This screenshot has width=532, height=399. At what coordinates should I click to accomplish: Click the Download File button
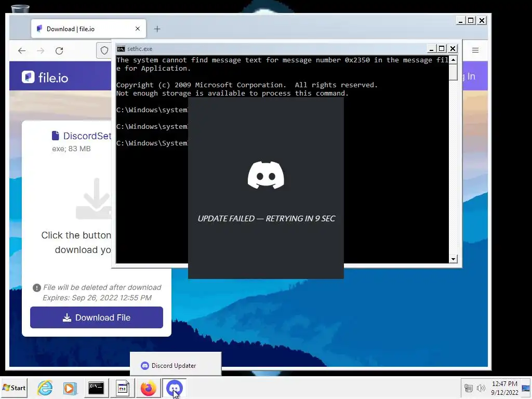tap(96, 317)
